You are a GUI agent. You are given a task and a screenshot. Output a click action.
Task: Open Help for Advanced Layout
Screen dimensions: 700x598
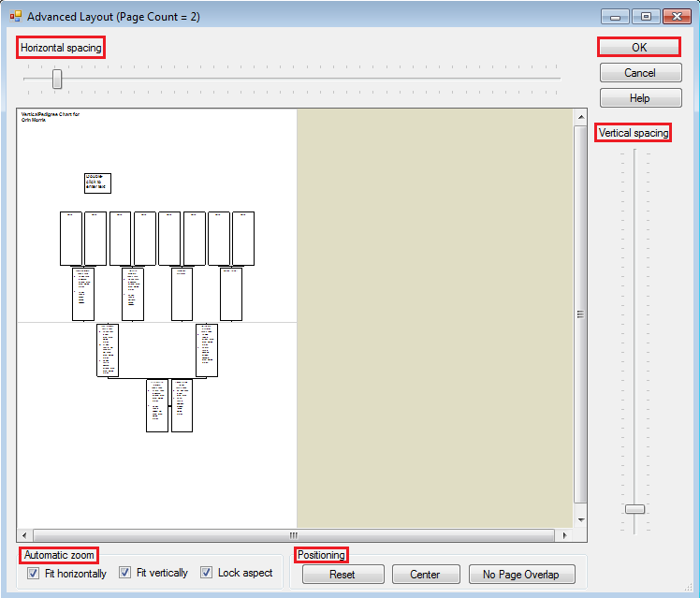[640, 98]
